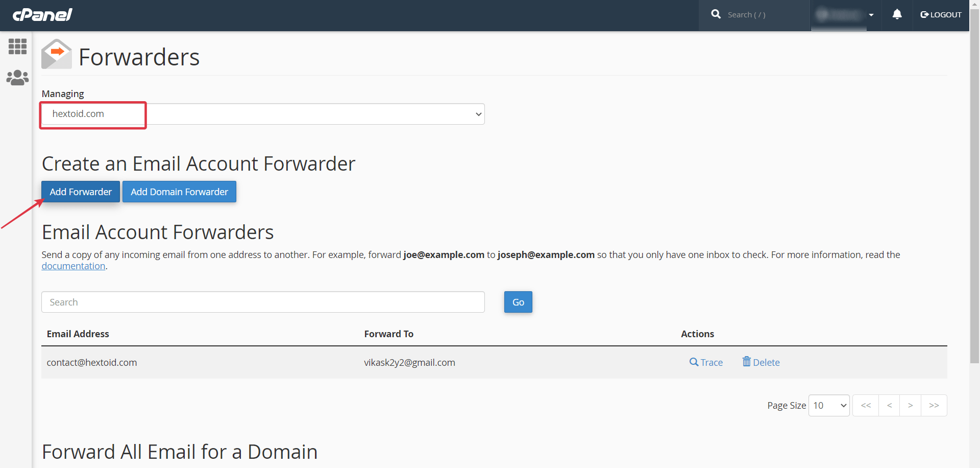Click the contact@hextoid.com cell
The image size is (980, 468).
92,362
